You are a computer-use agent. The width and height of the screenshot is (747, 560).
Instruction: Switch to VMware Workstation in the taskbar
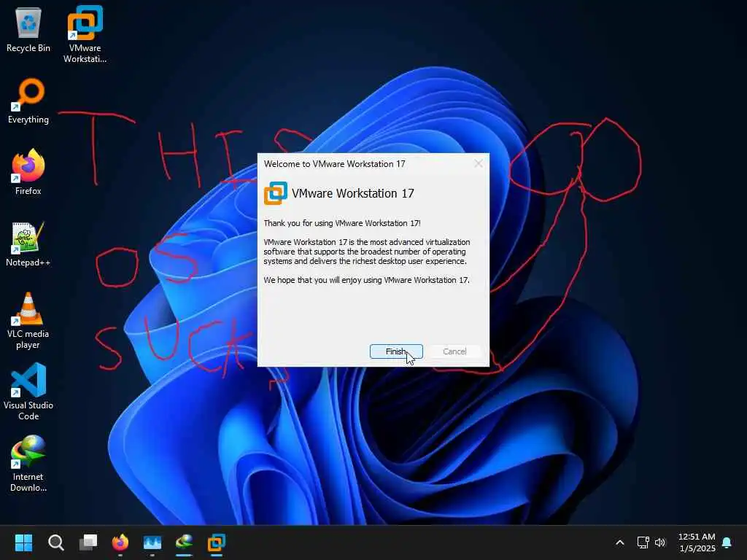pyautogui.click(x=216, y=542)
